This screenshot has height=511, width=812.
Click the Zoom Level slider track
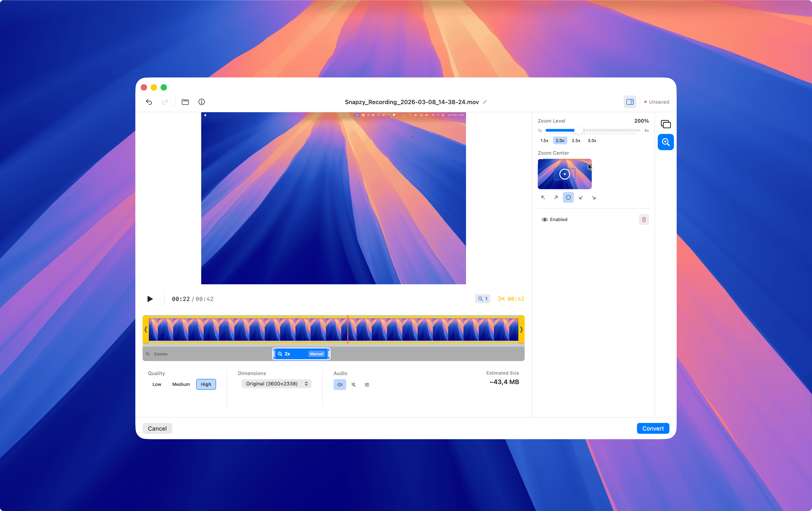pos(607,130)
